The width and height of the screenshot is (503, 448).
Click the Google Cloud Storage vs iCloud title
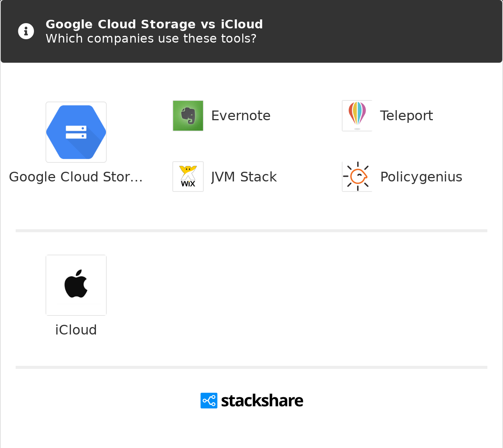pos(154,24)
